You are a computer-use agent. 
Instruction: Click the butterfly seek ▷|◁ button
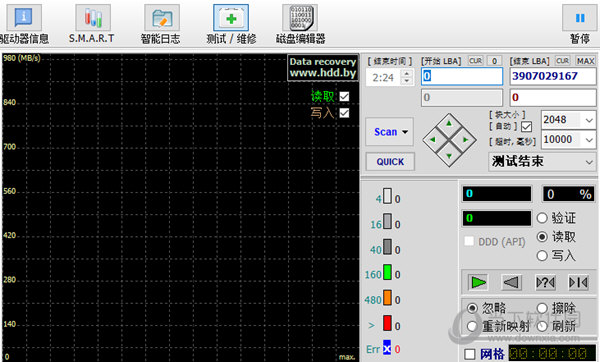point(578,283)
